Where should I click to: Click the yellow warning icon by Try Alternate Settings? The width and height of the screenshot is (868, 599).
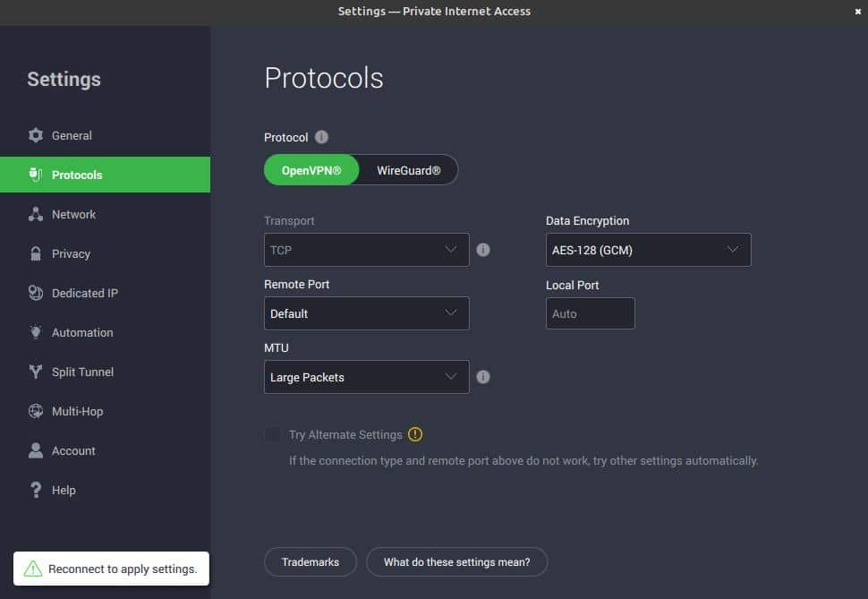(x=415, y=434)
